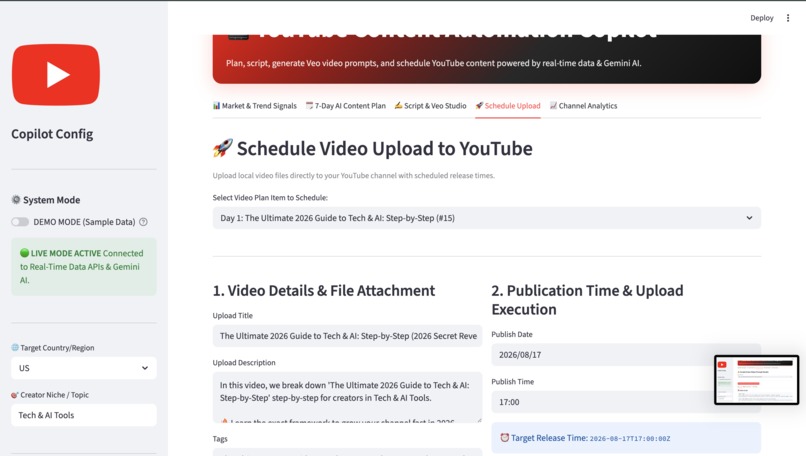Click the Creator Niche / Topic label icon
The height and width of the screenshot is (456, 806).
coord(14,395)
